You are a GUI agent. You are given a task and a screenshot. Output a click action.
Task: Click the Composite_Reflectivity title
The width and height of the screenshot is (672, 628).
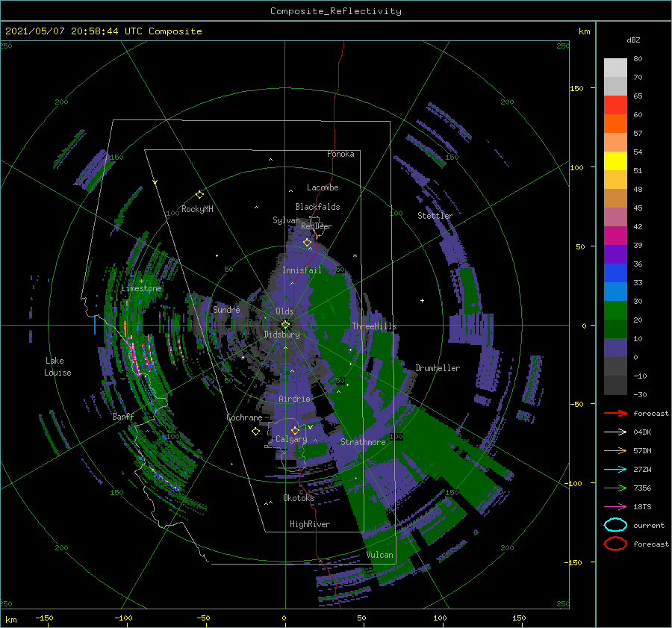[336, 11]
